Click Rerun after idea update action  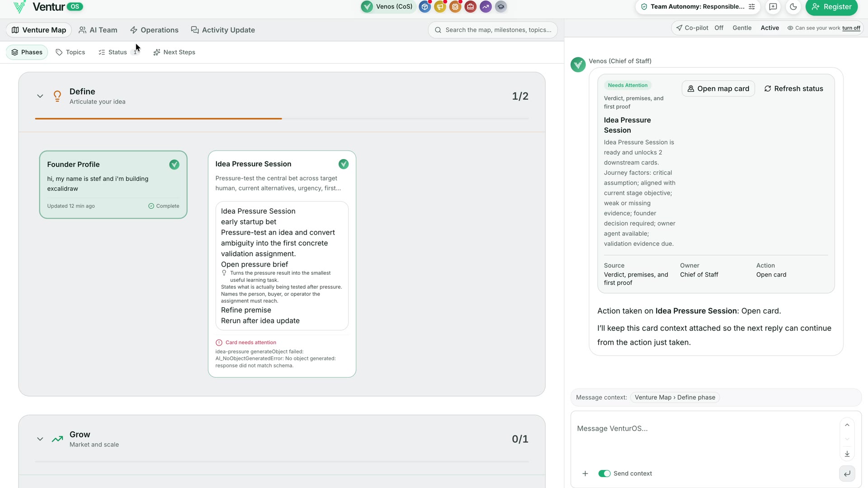pyautogui.click(x=260, y=321)
